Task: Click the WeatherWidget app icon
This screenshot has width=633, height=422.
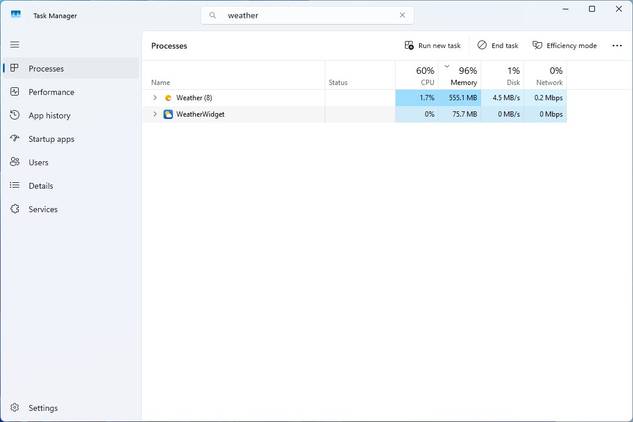Action: (168, 114)
